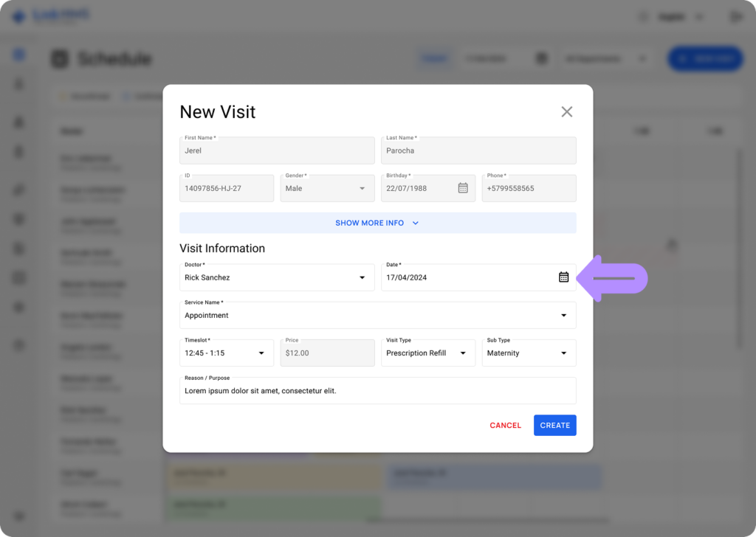The image size is (756, 537).
Task: Click the CANCEL button
Action: [505, 426]
